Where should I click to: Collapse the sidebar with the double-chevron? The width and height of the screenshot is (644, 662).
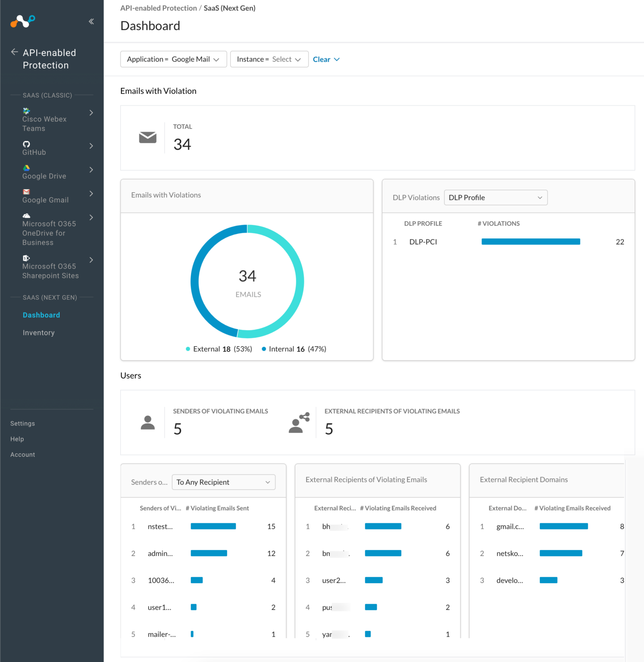coord(91,21)
